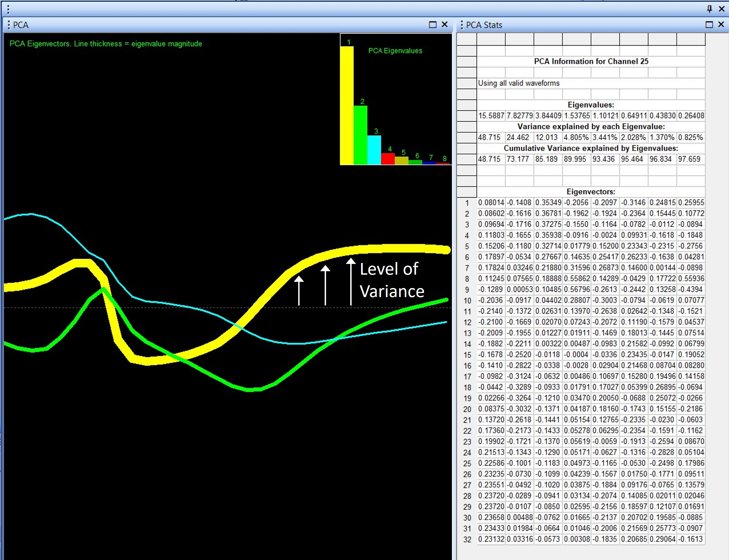Select the eigenvalue cell 15.5887
The width and height of the screenshot is (729, 560).
coord(491,116)
